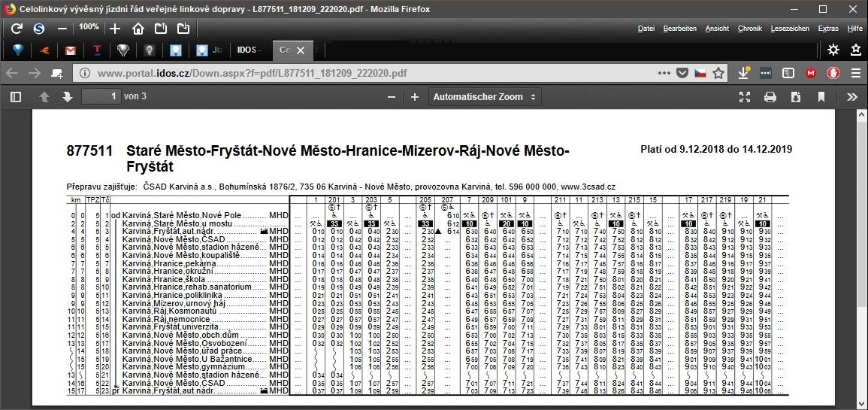The width and height of the screenshot is (868, 410).
Task: Open the gear settings icon in tab bar
Action: coord(833,50)
